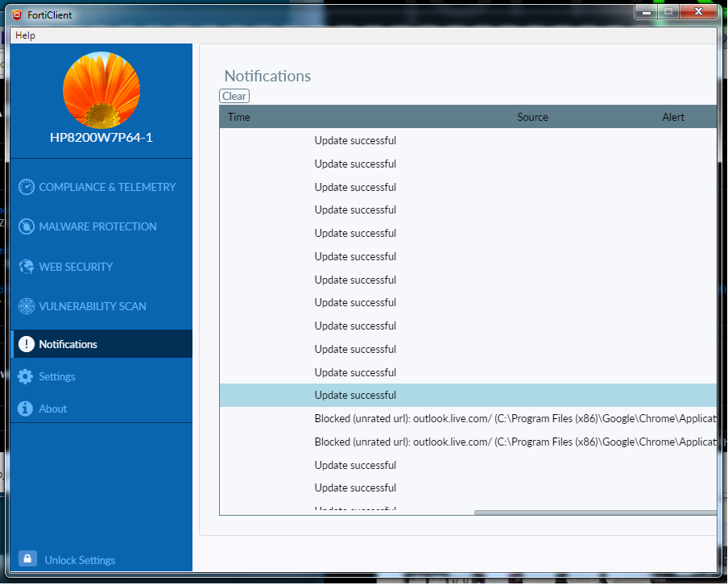Open COMPLIANCE & TELEMETRY section

pos(107,187)
